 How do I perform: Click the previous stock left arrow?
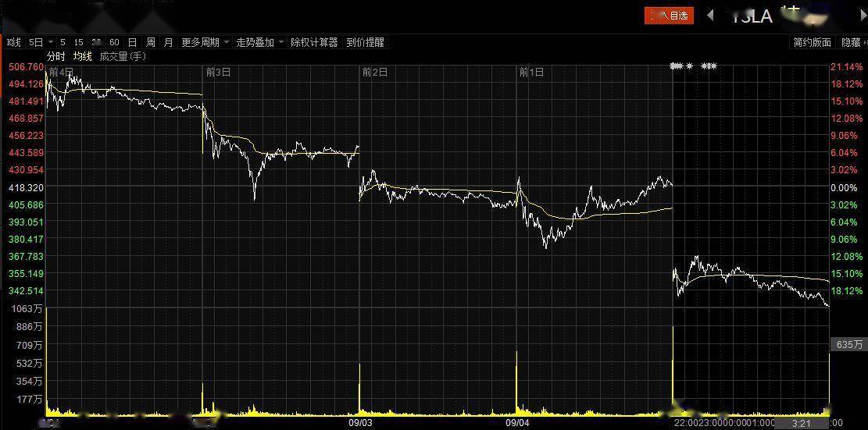[x=710, y=15]
